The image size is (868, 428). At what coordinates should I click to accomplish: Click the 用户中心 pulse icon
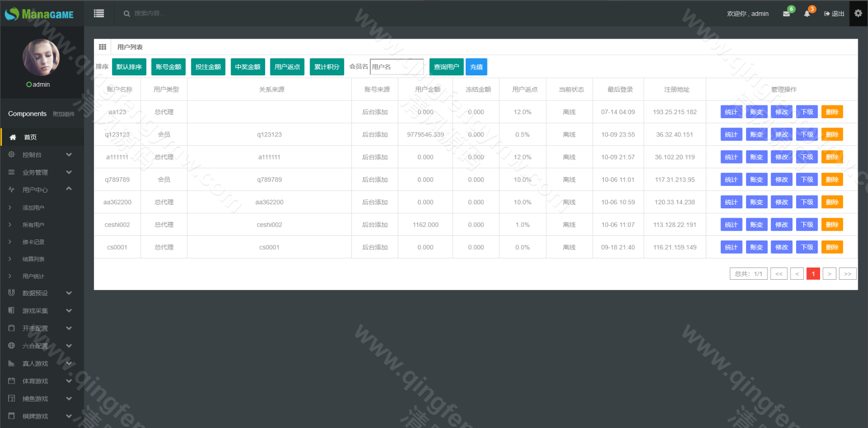pyautogui.click(x=11, y=190)
